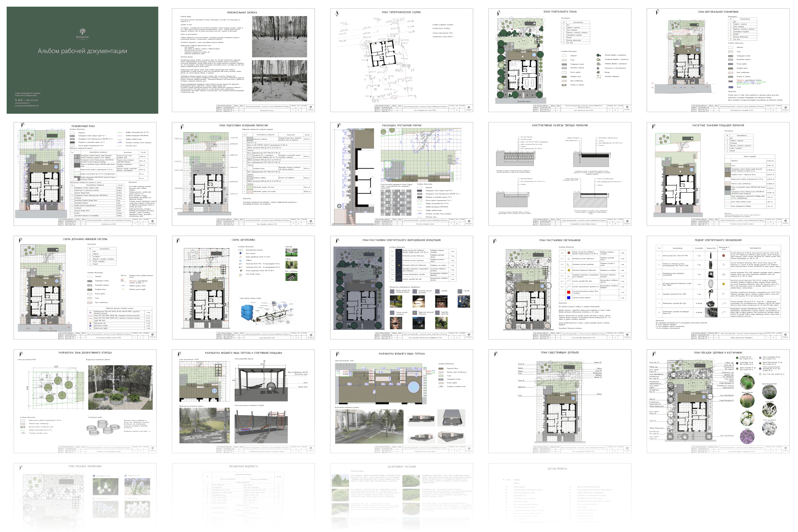Screen dimensions: 798x532
Task: Click blue square in lighting plan legend
Action: [x=569, y=298]
